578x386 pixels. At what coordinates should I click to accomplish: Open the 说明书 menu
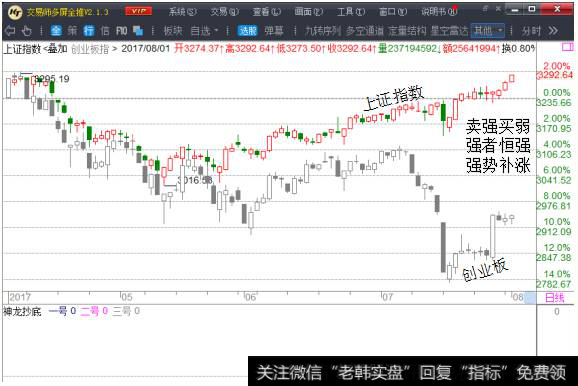439,12
